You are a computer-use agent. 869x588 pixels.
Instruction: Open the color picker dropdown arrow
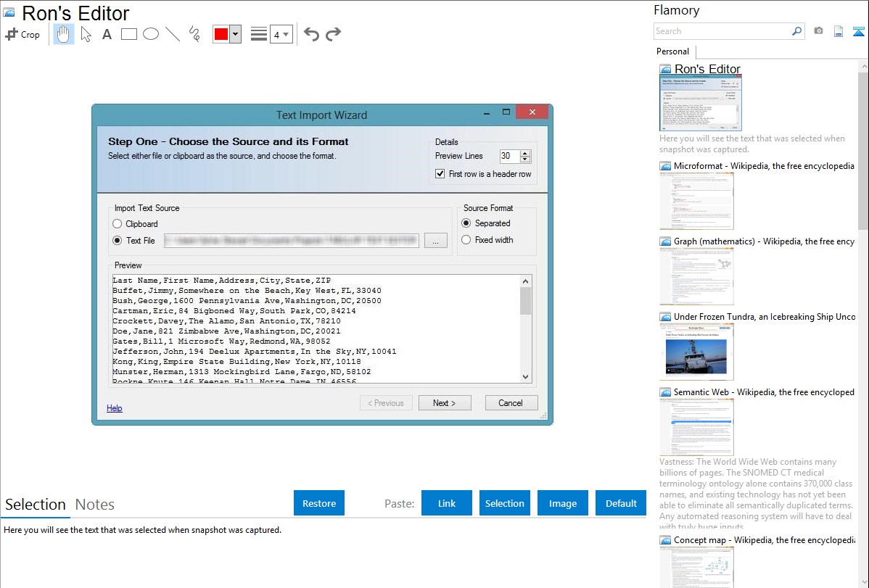235,34
